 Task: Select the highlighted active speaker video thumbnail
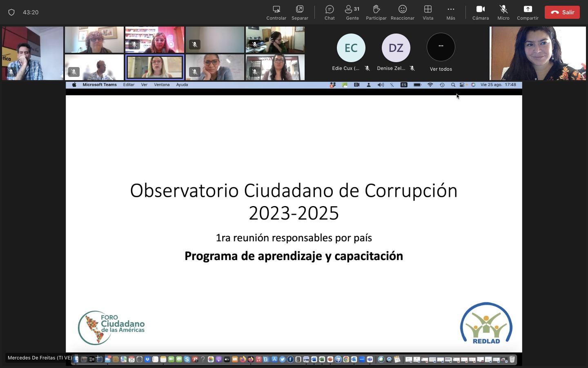[x=154, y=67]
